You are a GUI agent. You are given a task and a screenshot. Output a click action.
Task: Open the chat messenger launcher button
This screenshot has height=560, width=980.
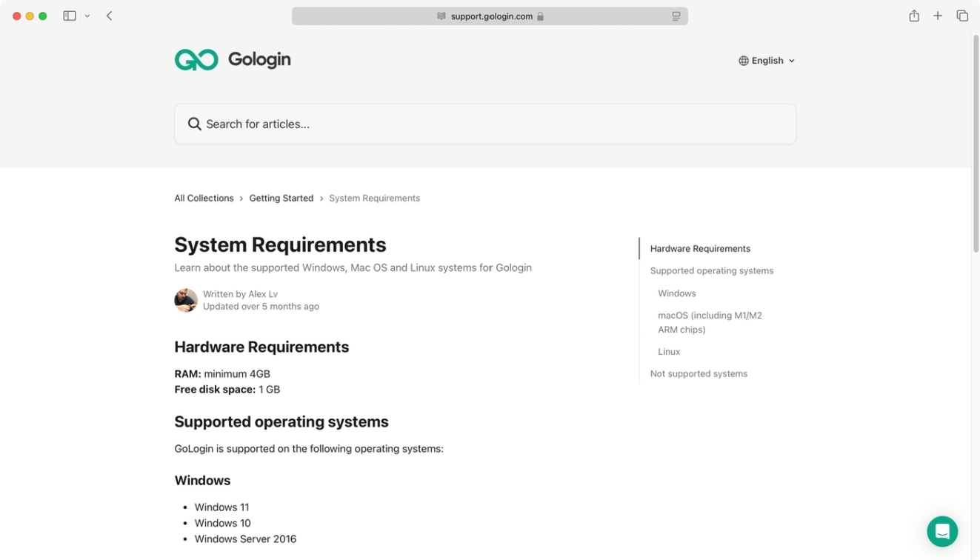(942, 531)
